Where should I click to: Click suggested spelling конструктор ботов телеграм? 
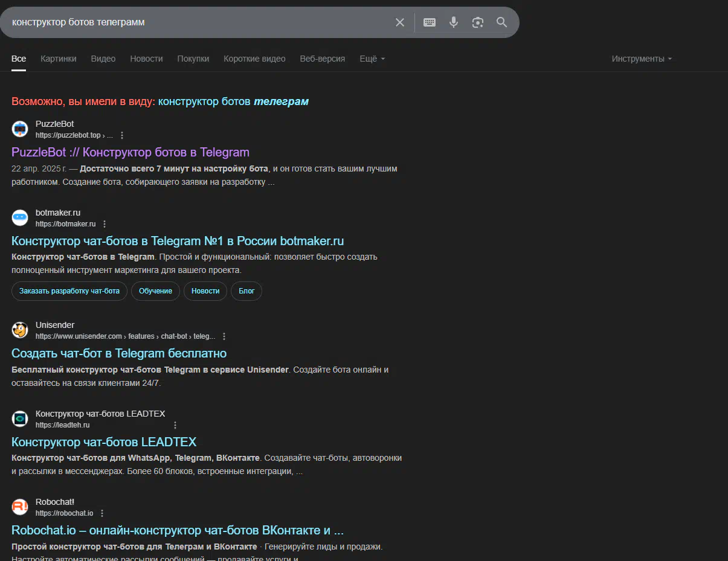point(233,101)
